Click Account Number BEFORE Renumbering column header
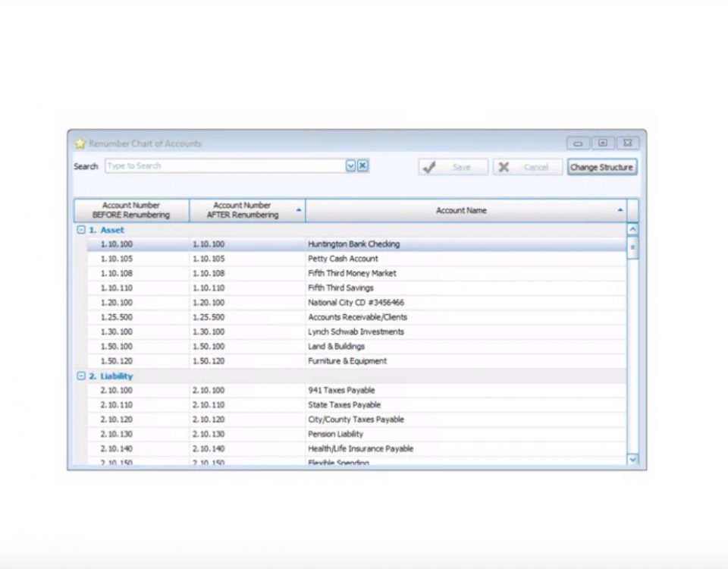 pos(131,210)
